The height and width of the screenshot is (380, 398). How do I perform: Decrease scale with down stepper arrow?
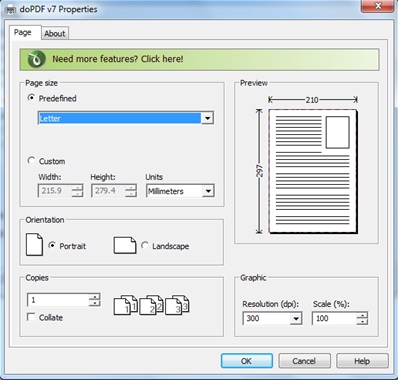[x=362, y=322]
